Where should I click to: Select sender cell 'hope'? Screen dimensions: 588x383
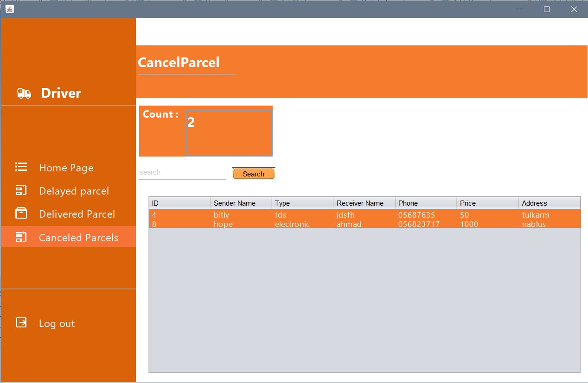[x=241, y=224]
